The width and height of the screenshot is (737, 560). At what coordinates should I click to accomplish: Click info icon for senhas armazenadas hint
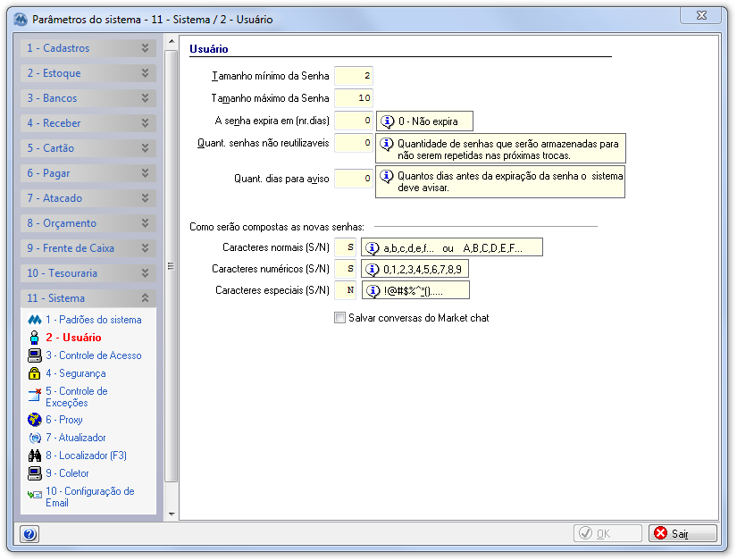point(386,144)
